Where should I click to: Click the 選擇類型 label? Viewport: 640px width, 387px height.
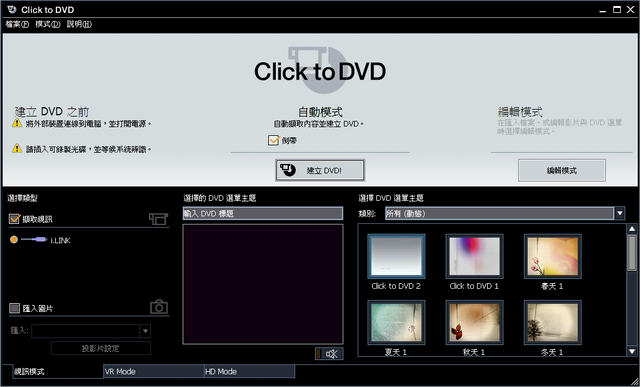(22, 198)
